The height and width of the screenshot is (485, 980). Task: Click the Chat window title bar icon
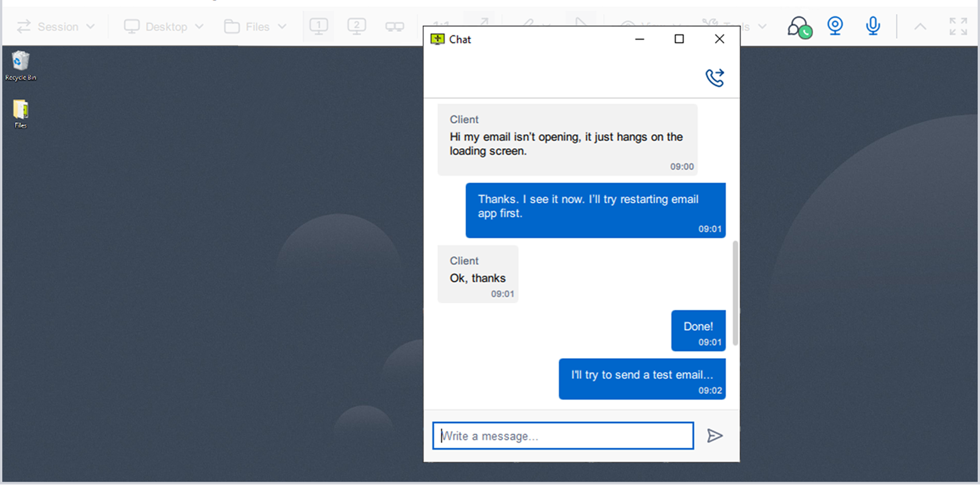pyautogui.click(x=437, y=39)
